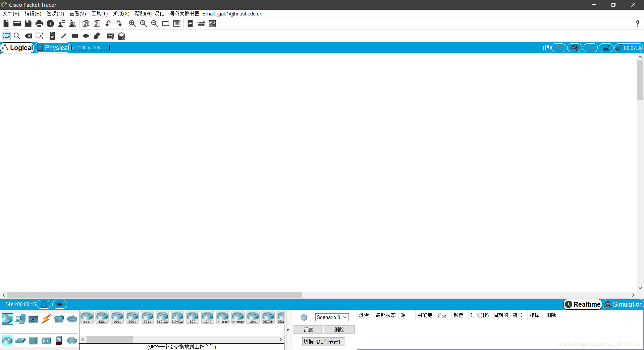The width and height of the screenshot is (644, 350).
Task: Select the Freeform drawing tool
Action: [97, 36]
